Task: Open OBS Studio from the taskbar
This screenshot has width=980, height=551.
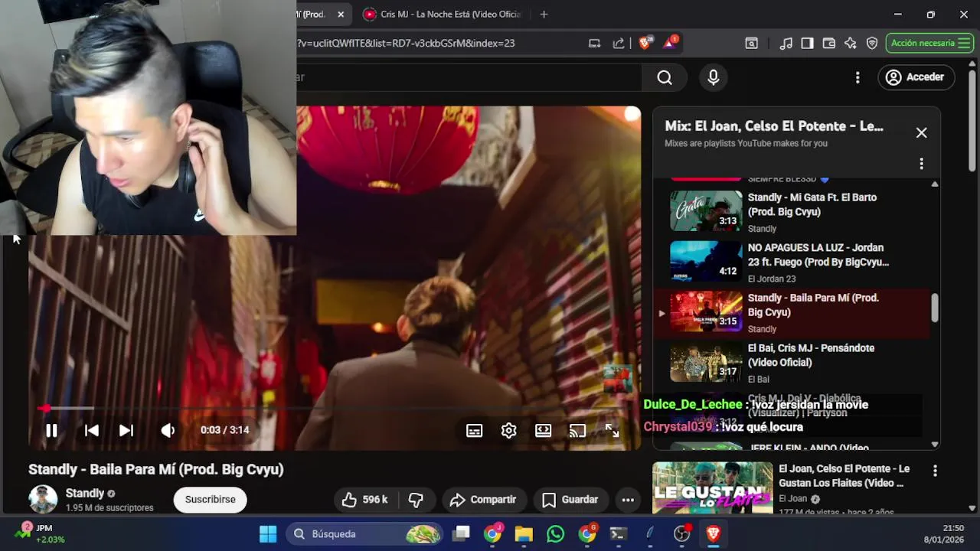Action: click(681, 534)
